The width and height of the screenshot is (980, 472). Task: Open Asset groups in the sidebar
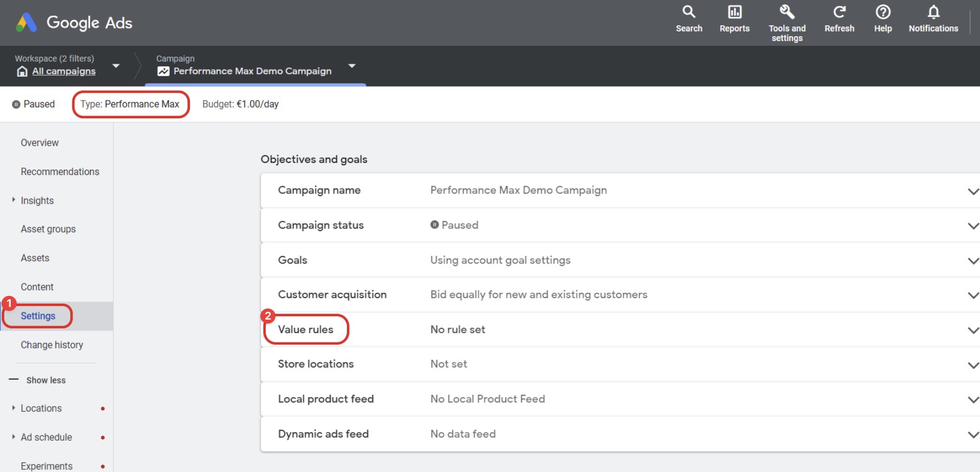click(x=48, y=229)
